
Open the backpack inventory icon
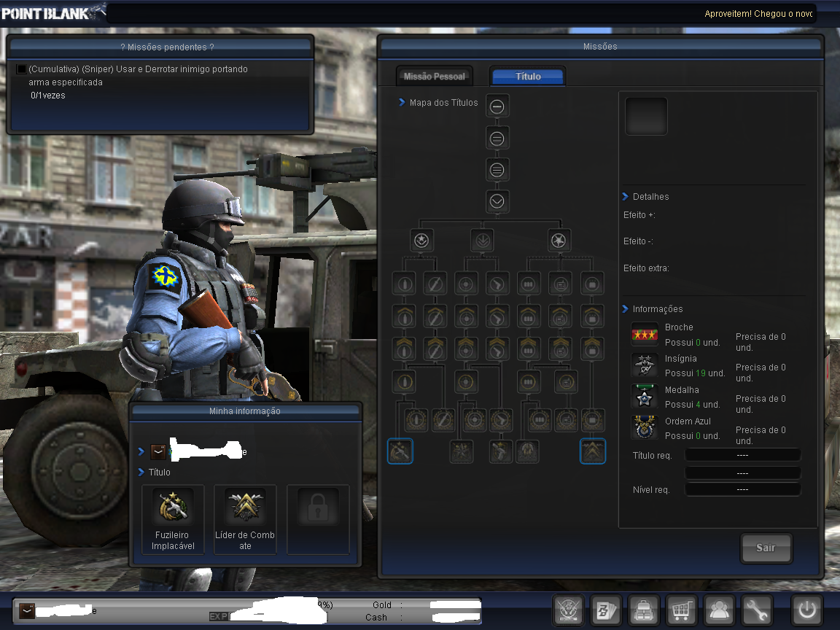[643, 610]
